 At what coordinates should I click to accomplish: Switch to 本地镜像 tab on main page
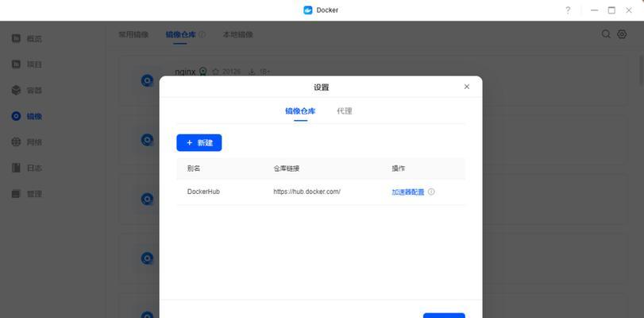[x=237, y=34]
